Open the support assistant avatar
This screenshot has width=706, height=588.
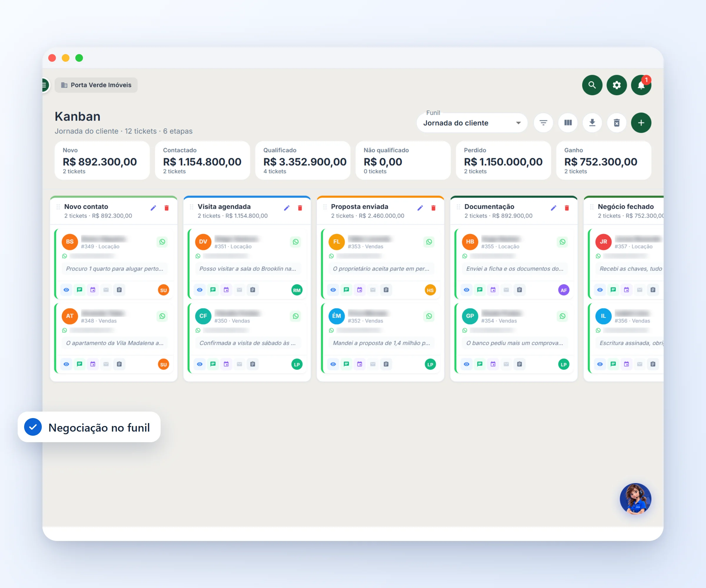pos(635,499)
